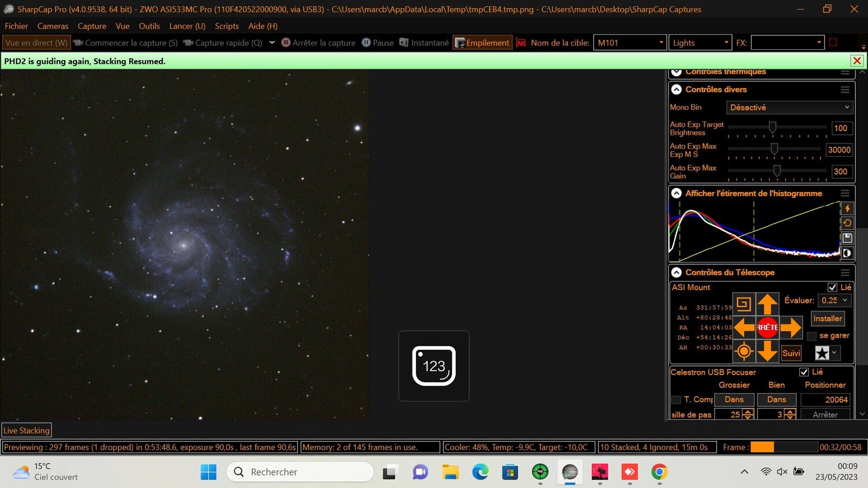Toggle the ASI Mount Lié checkbox
868x488 pixels.
pyautogui.click(x=832, y=287)
